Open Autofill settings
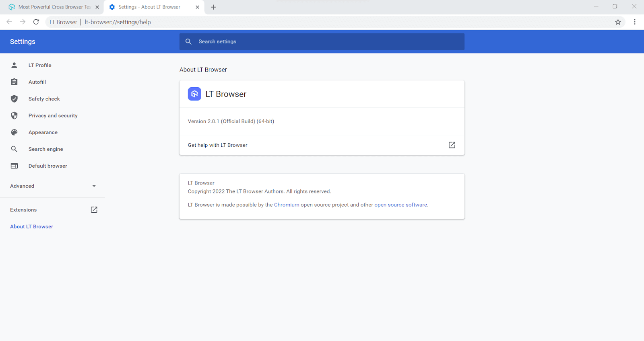The width and height of the screenshot is (644, 341). 37,82
